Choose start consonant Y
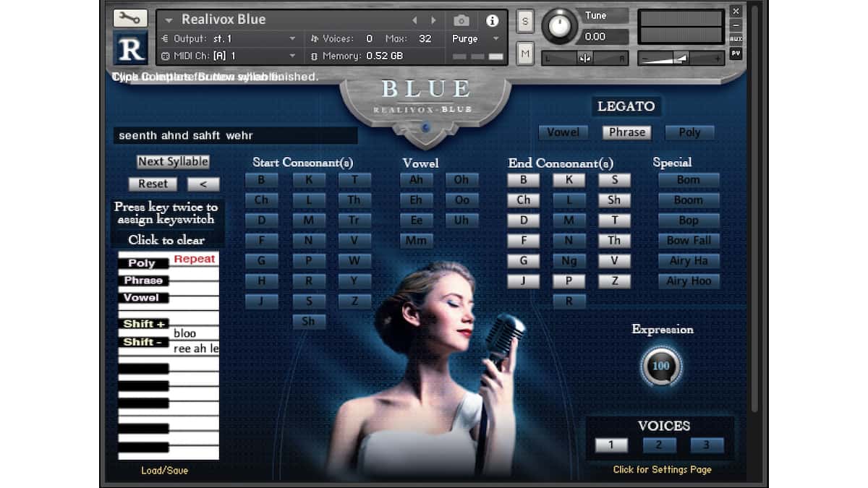Screen dimensions: 868x488 [x=354, y=281]
